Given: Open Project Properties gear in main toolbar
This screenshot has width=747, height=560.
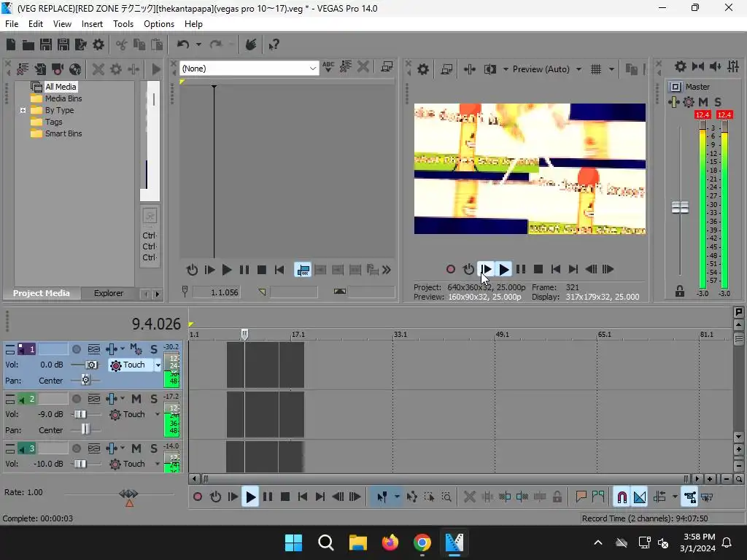Looking at the screenshot, I should (x=98, y=44).
